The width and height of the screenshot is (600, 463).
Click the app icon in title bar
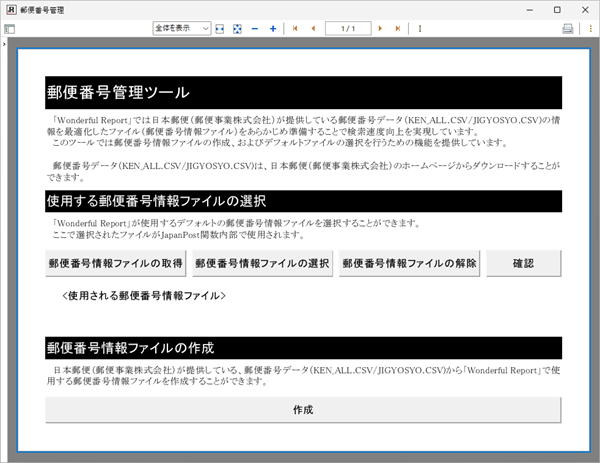click(x=11, y=10)
